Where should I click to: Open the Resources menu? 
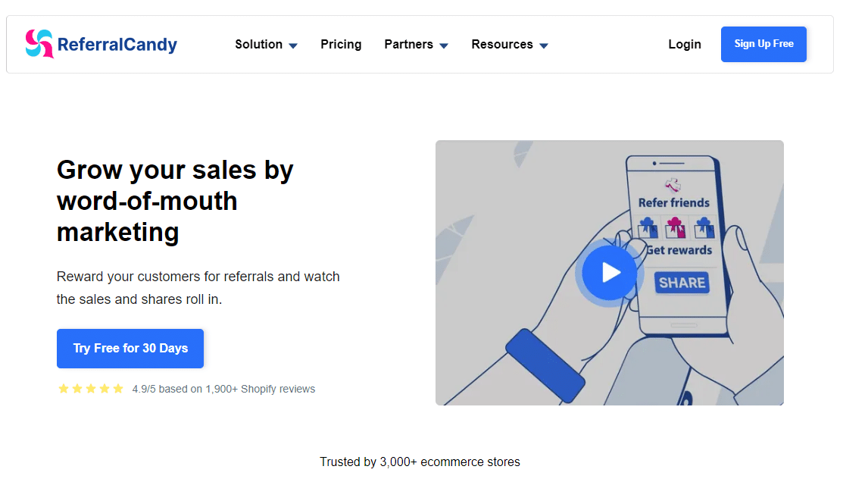pos(502,44)
